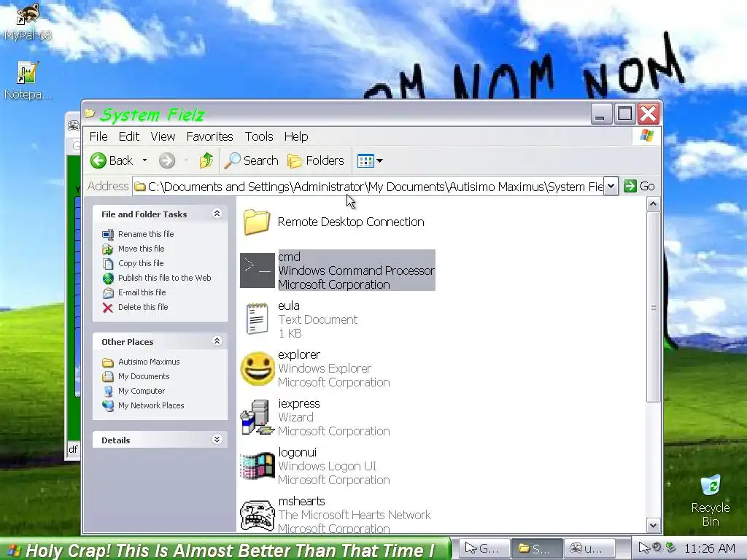Click the Windows flag logo in menu bar

pos(646,136)
